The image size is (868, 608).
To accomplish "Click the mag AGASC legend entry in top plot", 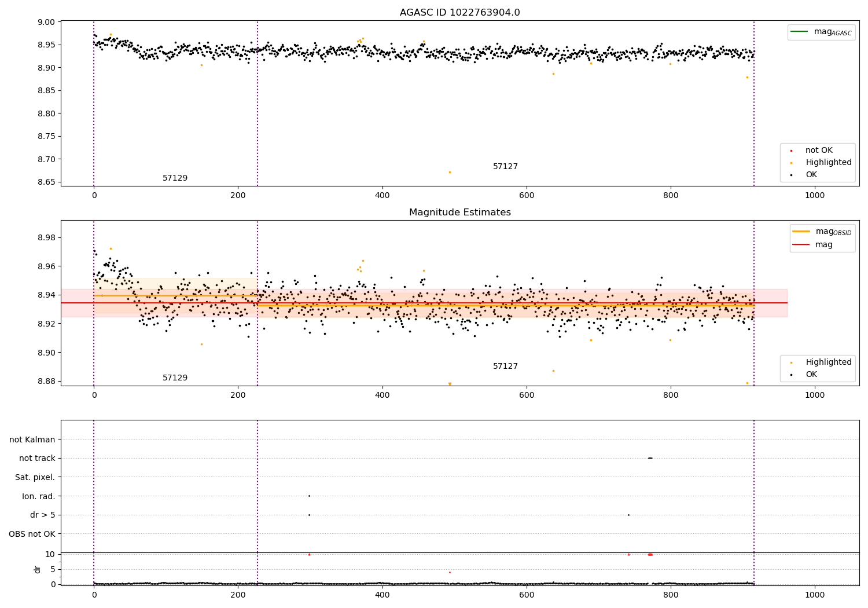I will tap(821, 32).
